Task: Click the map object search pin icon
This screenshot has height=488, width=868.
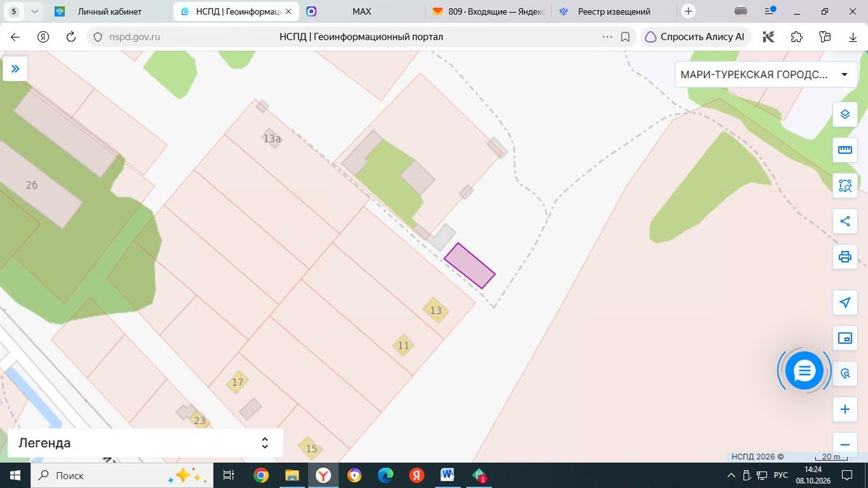Action: coord(844,374)
